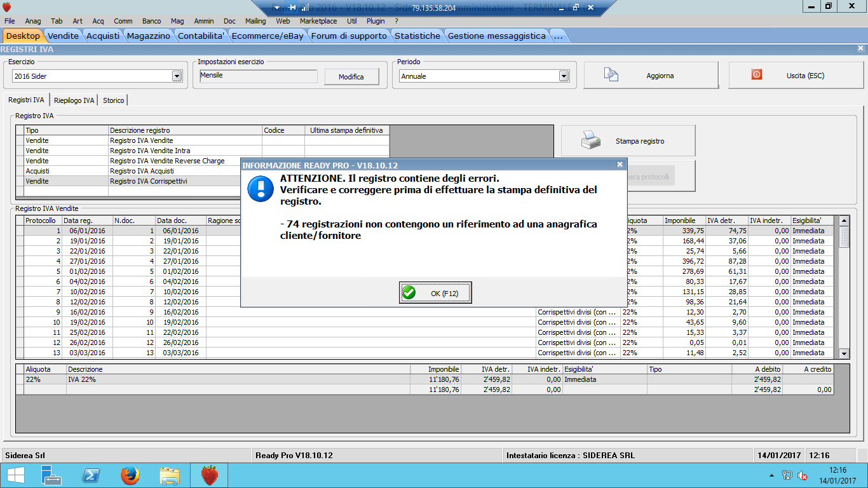This screenshot has height=488, width=868.
Task: Select the Desktop tab
Action: click(23, 36)
